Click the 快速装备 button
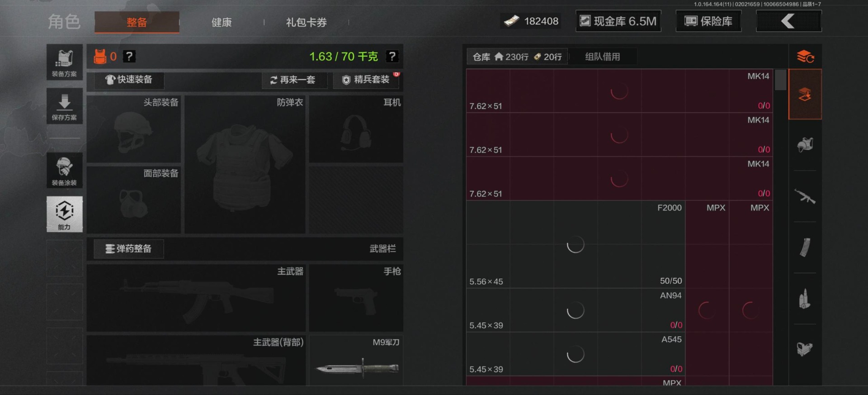This screenshot has width=868, height=395. (129, 80)
